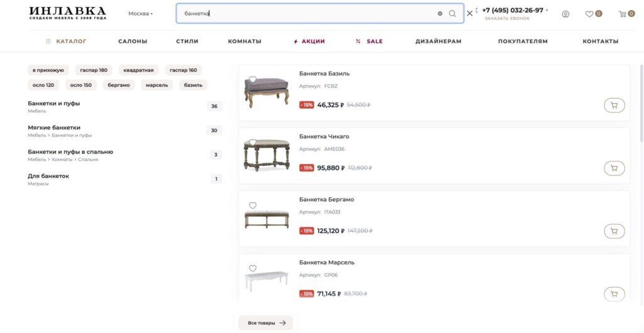Go to the САЛОНЫ menu item
The image size is (644, 333).
coord(133,41)
